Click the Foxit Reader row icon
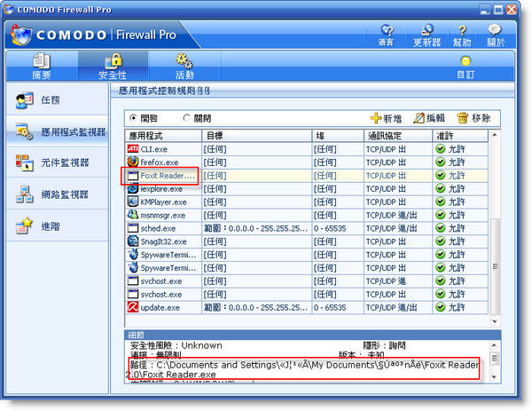 tap(133, 175)
